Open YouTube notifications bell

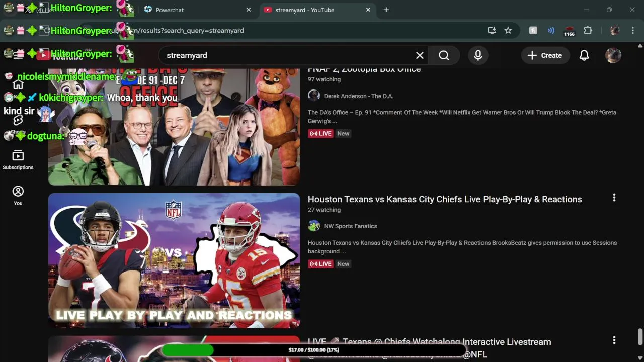coord(584,55)
